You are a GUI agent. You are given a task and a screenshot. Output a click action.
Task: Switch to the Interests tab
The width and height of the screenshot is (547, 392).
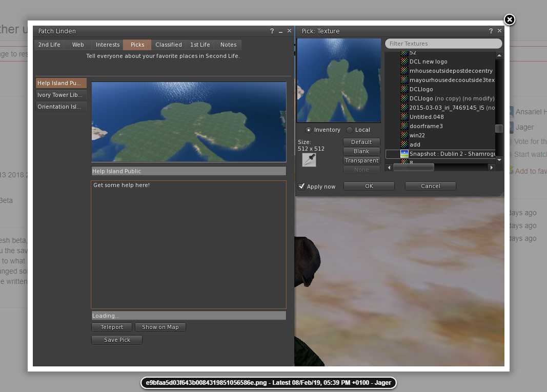pyautogui.click(x=108, y=45)
